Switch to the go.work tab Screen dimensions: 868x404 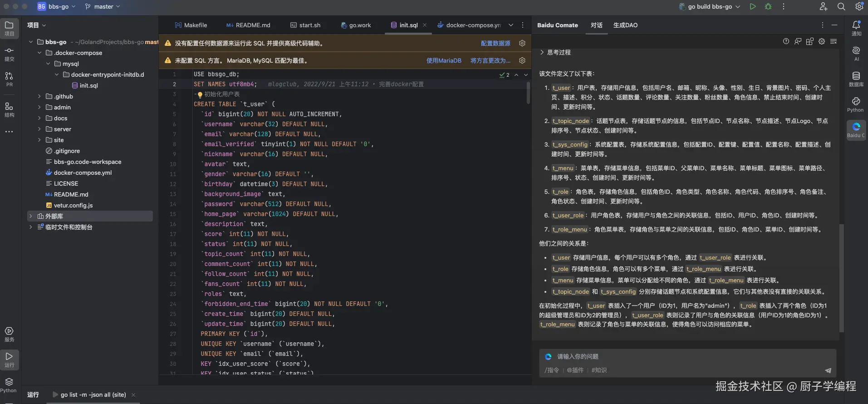pos(356,25)
